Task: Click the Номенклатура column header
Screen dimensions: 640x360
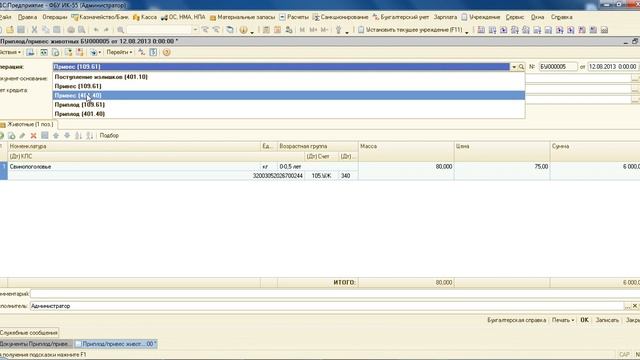Action: (x=134, y=146)
